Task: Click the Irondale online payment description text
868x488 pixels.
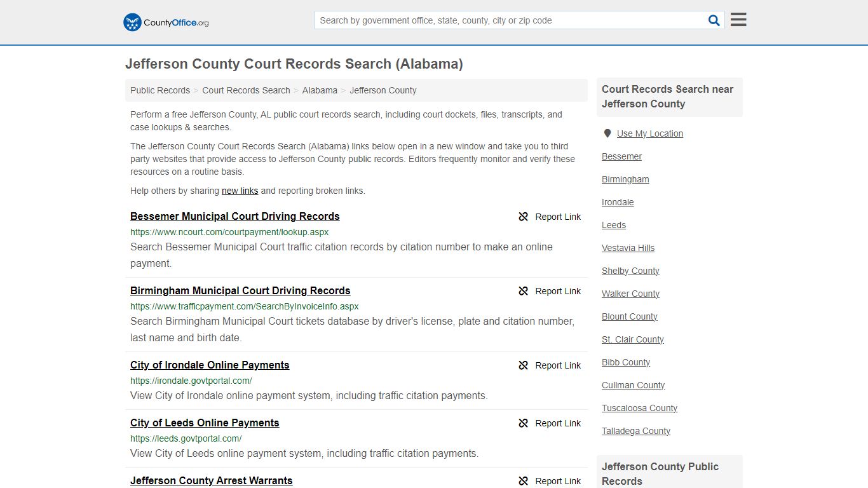Action: coord(309,395)
